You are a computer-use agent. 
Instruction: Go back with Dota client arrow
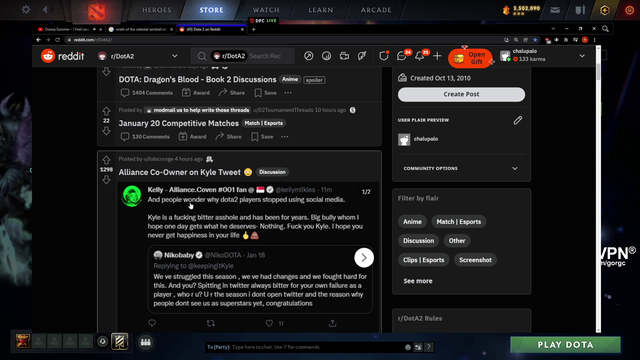pos(45,9)
